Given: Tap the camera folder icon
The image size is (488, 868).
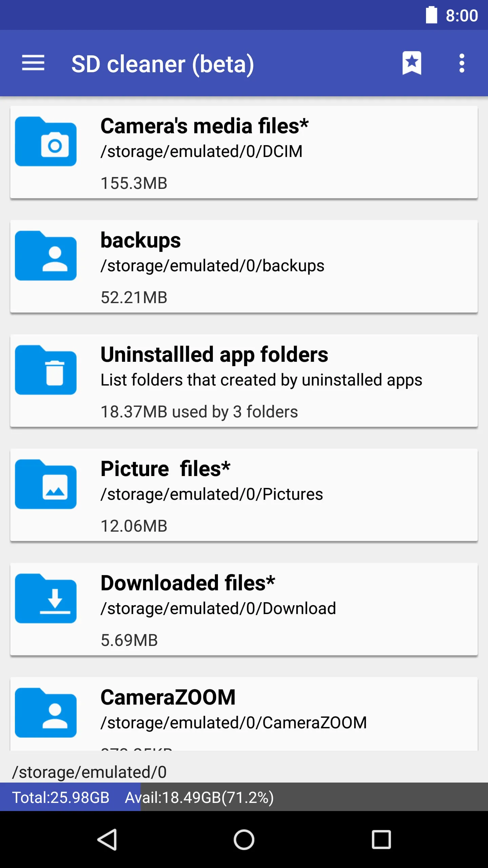Looking at the screenshot, I should [46, 142].
